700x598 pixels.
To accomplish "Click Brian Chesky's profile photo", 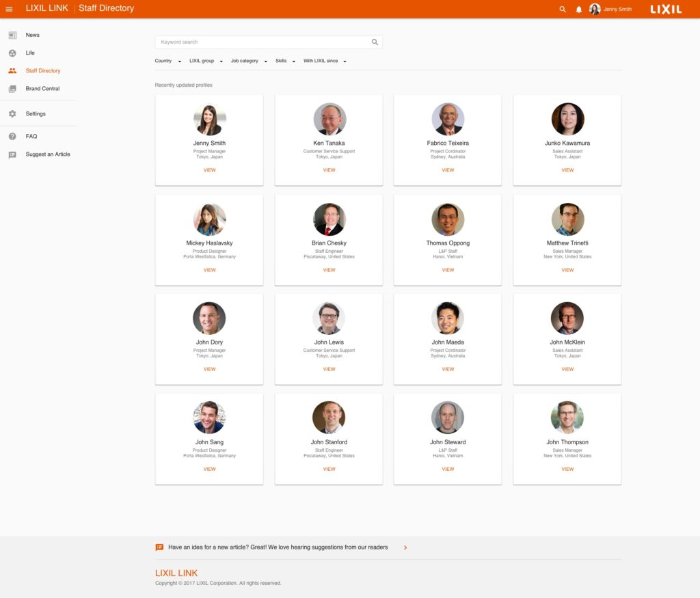I will (329, 219).
